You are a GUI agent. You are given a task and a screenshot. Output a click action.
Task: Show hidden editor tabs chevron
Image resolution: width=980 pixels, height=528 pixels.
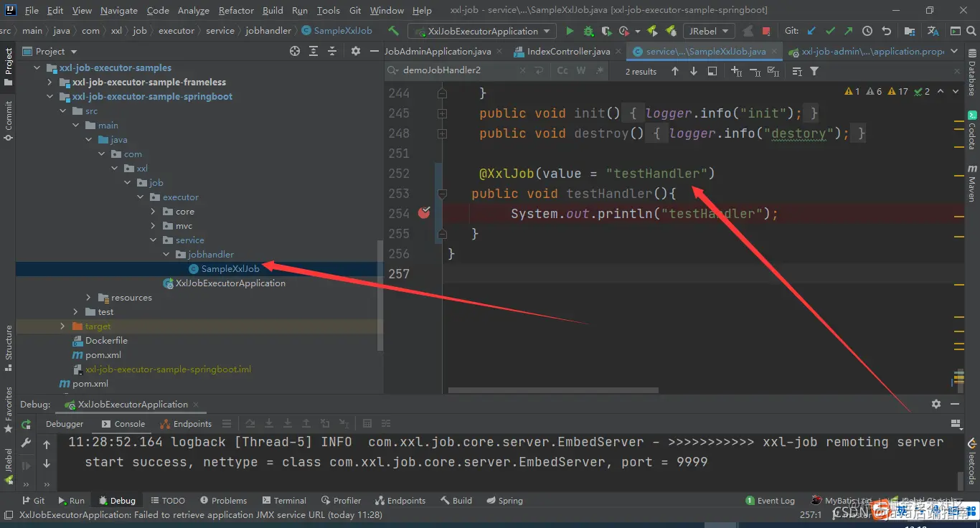953,51
